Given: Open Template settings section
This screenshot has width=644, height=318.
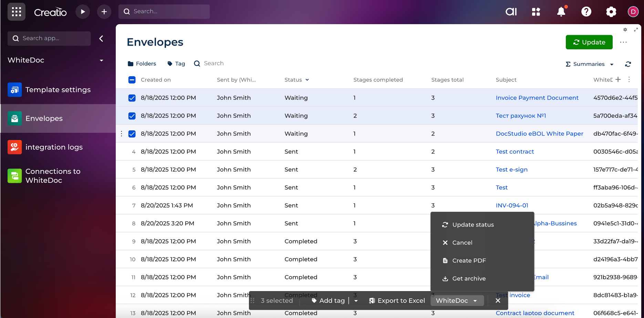Looking at the screenshot, I should [58, 90].
